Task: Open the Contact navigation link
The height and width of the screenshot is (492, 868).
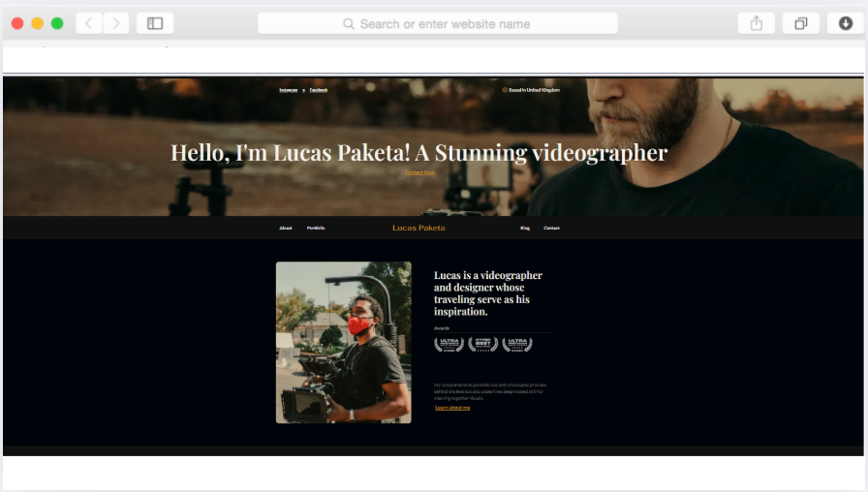Action: 551,229
